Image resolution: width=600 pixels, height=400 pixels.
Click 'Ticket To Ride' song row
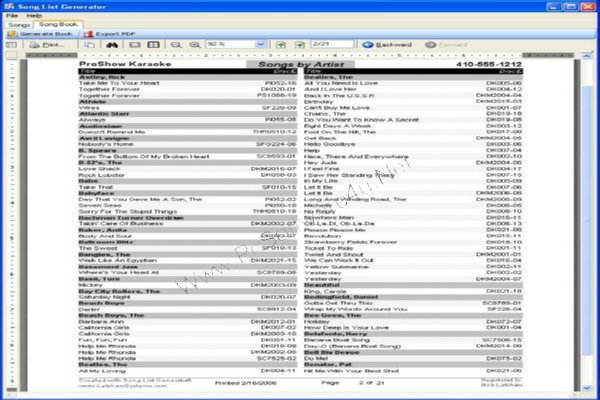413,248
